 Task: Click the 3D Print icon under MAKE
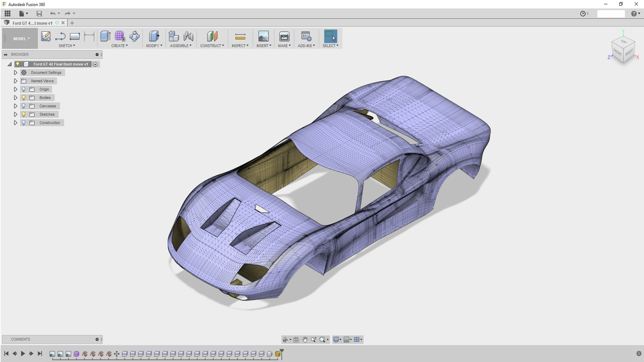click(x=284, y=36)
